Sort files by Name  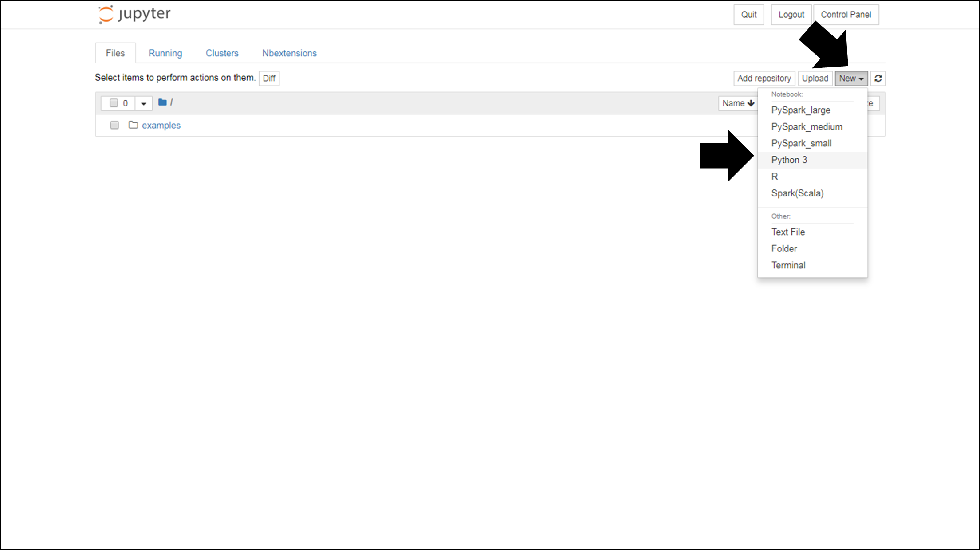point(738,103)
